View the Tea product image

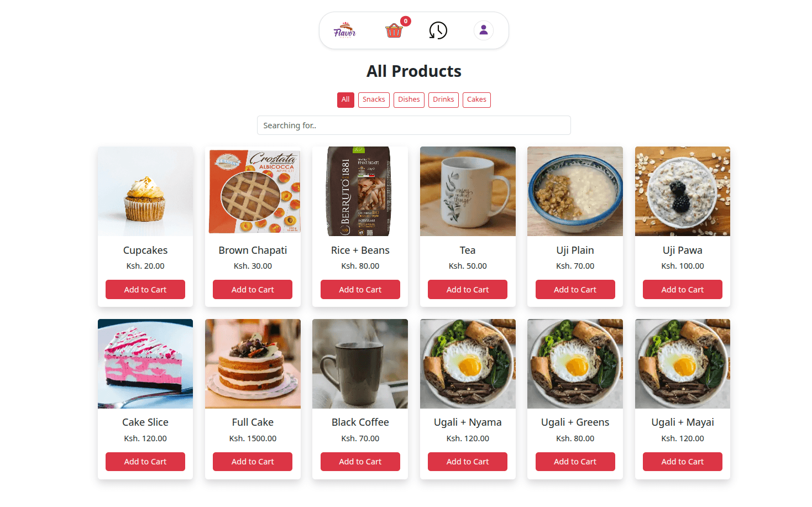pyautogui.click(x=468, y=191)
